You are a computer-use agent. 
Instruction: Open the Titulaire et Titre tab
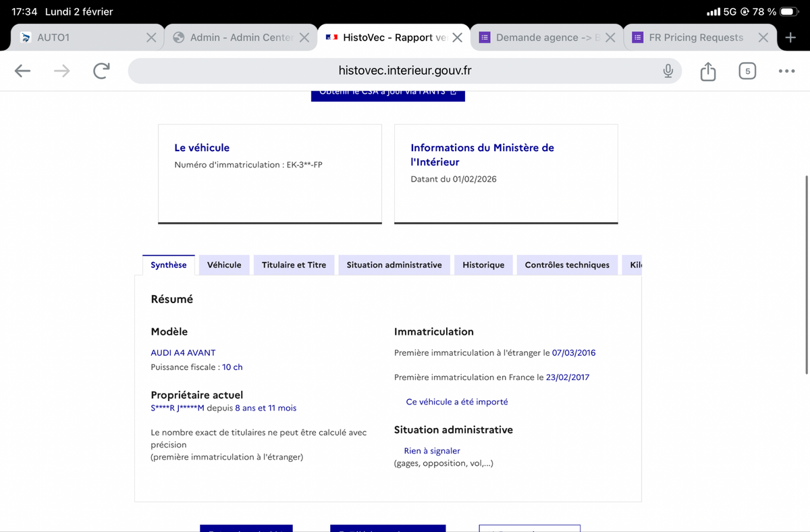click(294, 265)
